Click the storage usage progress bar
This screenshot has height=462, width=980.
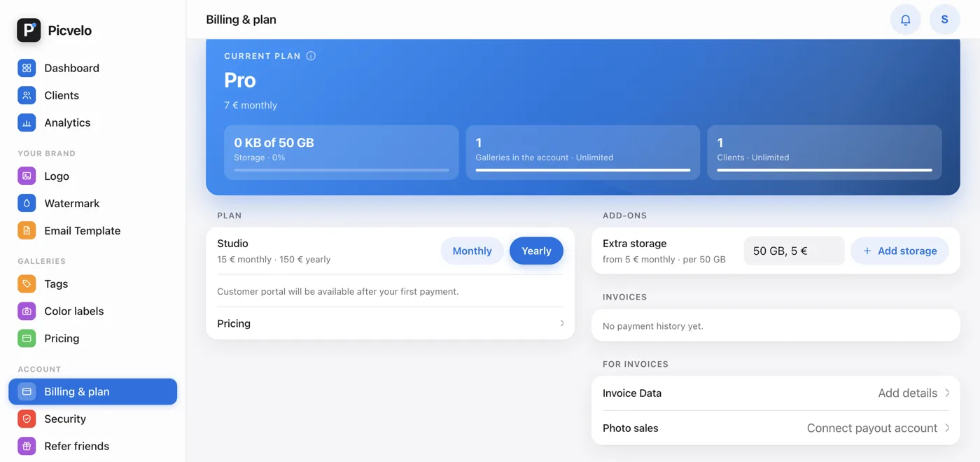(x=342, y=170)
